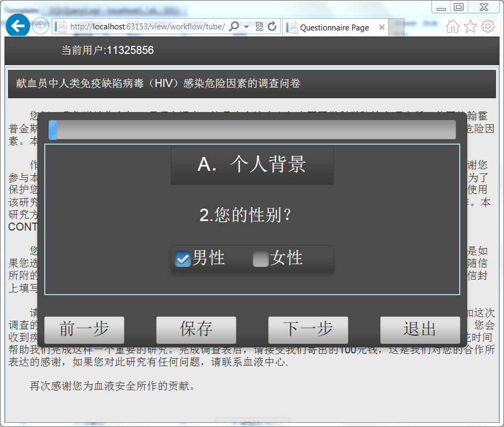Close the Questionnaire Page tab
This screenshot has width=504, height=427.
click(x=381, y=27)
